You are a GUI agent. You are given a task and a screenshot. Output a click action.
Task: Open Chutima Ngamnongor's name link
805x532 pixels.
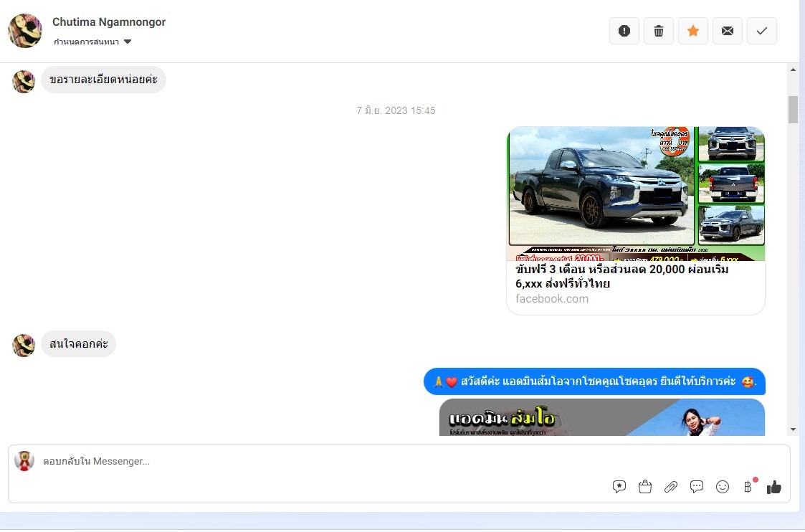[x=109, y=22]
